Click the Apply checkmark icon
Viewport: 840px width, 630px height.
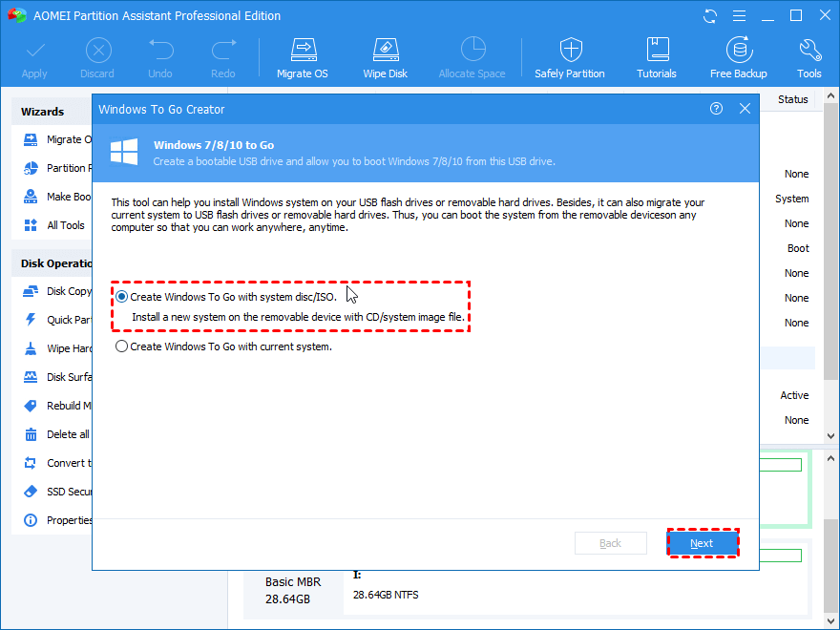34,51
